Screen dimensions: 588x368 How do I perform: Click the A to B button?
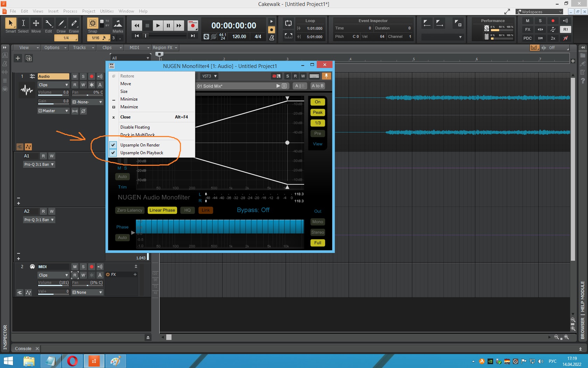click(317, 86)
